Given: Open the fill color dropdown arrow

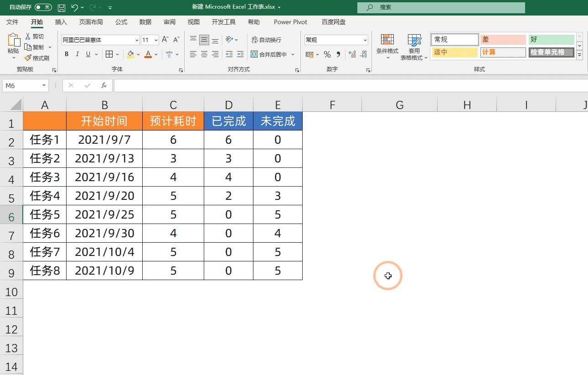Looking at the screenshot, I should (x=139, y=54).
